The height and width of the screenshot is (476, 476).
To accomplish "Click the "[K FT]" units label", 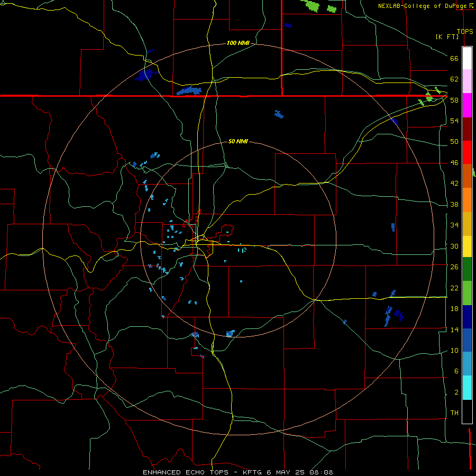I will (x=447, y=36).
